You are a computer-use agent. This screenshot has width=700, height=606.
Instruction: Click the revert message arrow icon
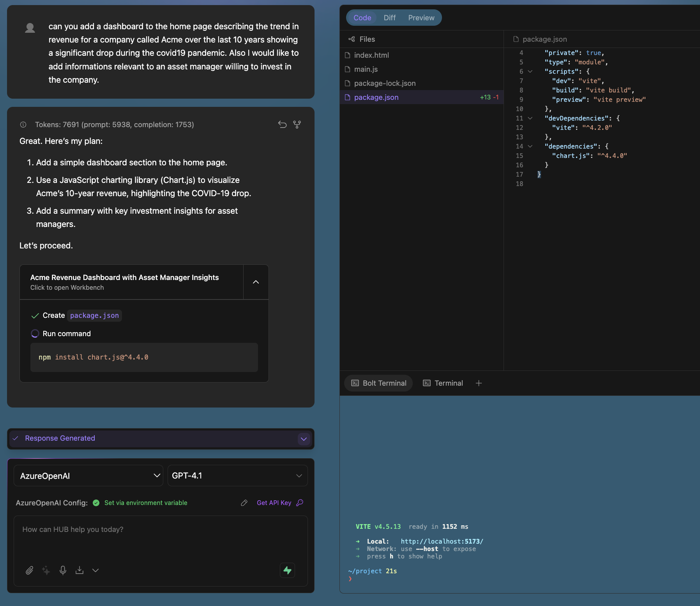coord(282,124)
